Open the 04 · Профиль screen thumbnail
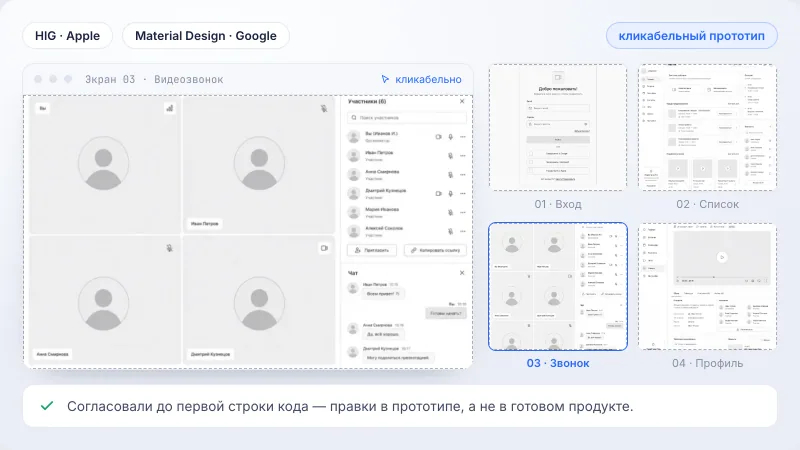This screenshot has width=800, height=450. (x=707, y=286)
